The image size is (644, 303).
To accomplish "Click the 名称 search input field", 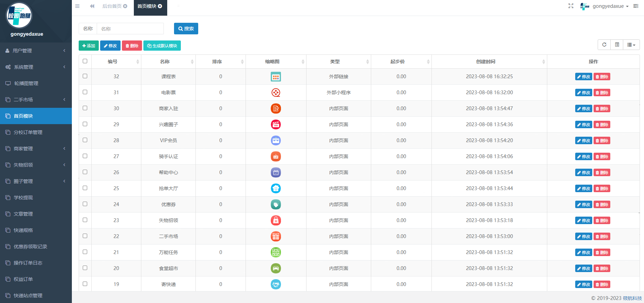I will (x=130, y=29).
